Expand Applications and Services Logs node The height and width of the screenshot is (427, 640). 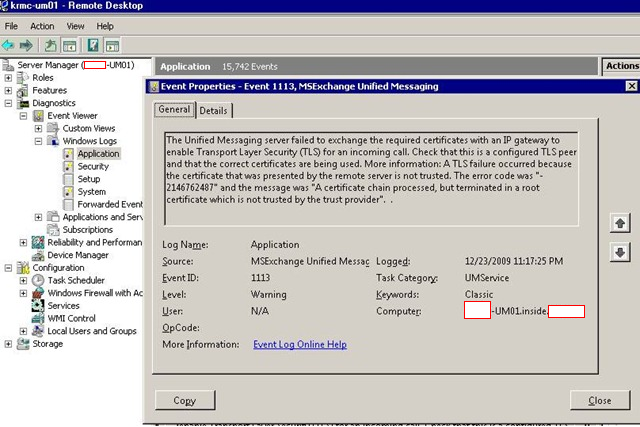coord(38,217)
